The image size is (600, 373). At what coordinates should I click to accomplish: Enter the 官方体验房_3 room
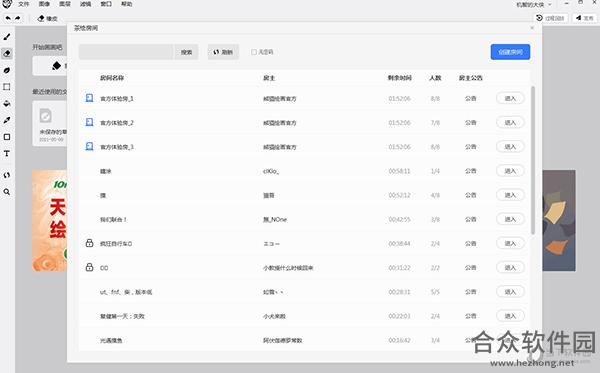tap(510, 147)
